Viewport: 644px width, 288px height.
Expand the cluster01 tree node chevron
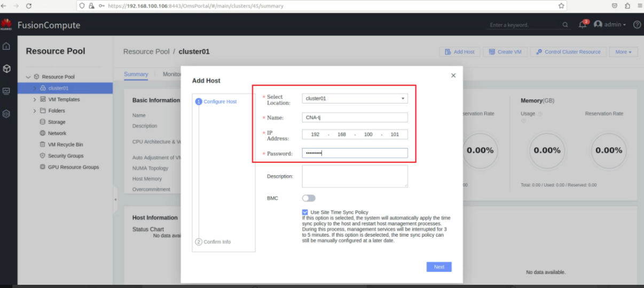pyautogui.click(x=35, y=88)
